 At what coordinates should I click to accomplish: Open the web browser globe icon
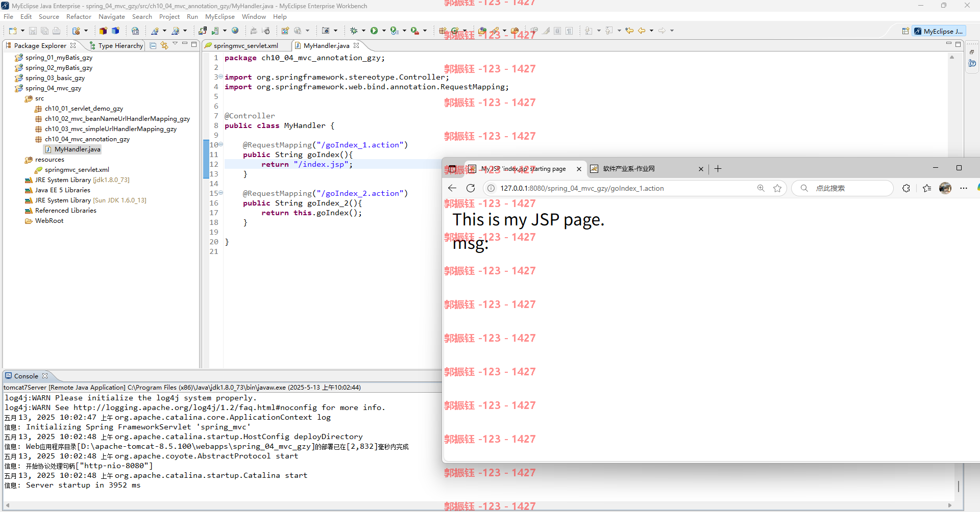point(235,31)
